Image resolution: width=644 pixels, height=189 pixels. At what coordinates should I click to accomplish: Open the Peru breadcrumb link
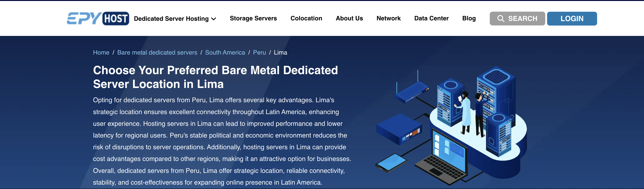coord(260,52)
